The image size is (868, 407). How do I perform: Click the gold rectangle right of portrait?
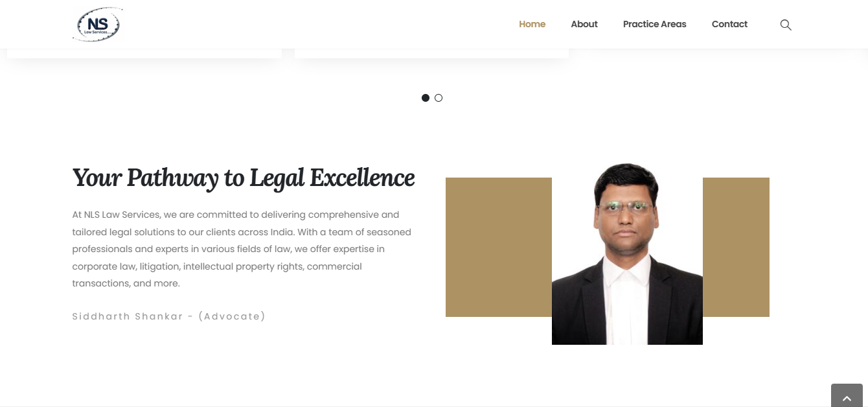736,247
